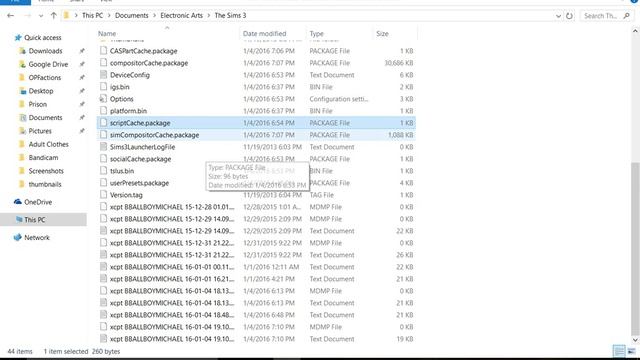Select xcpt 16-01-04 18.48 text document
This screenshot has height=360, width=640.
point(172,315)
